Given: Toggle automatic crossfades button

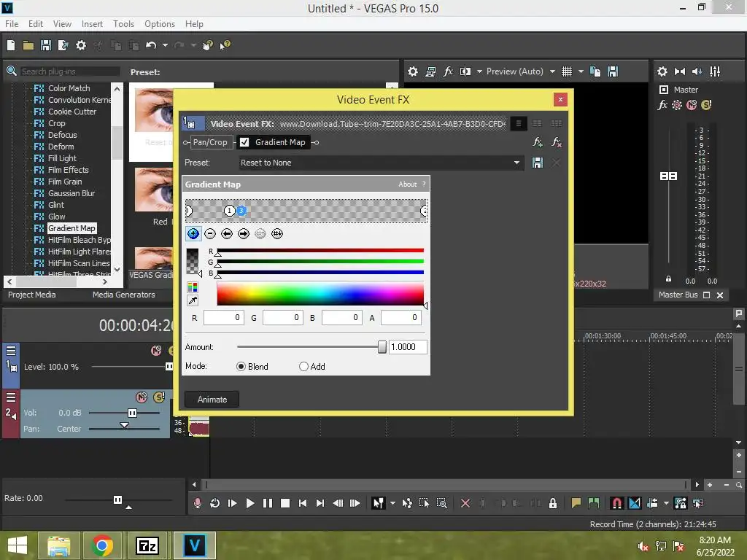Looking at the screenshot, I should pyautogui.click(x=635, y=503).
